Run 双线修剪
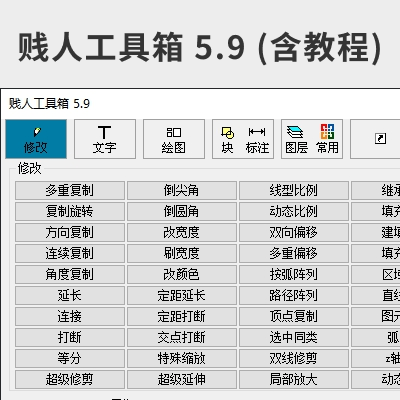 point(294,358)
